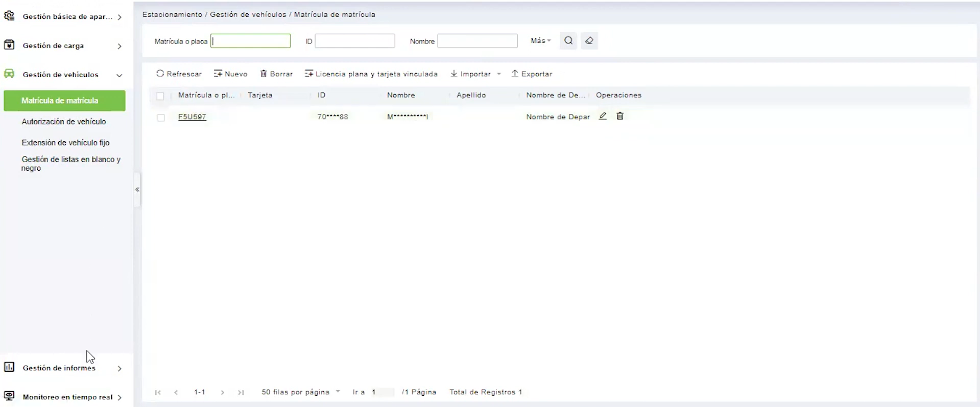980x407 pixels.
Task: Click the eraser clear-filters icon
Action: click(x=589, y=41)
